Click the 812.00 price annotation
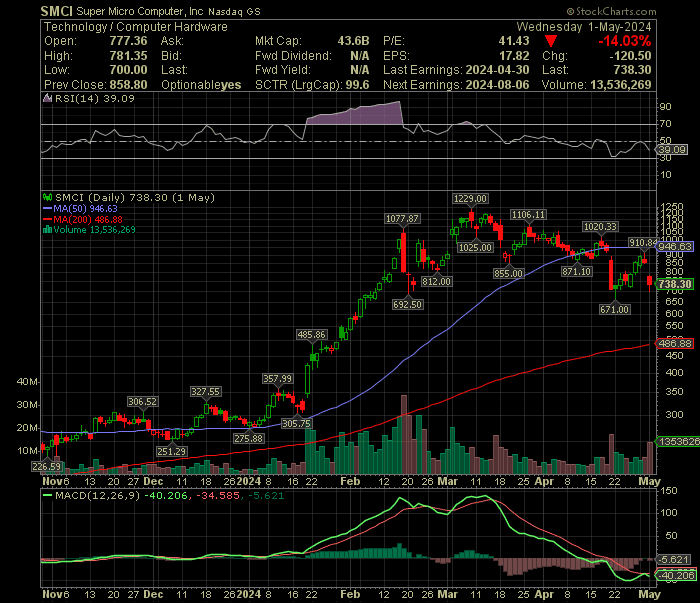 coord(436,282)
